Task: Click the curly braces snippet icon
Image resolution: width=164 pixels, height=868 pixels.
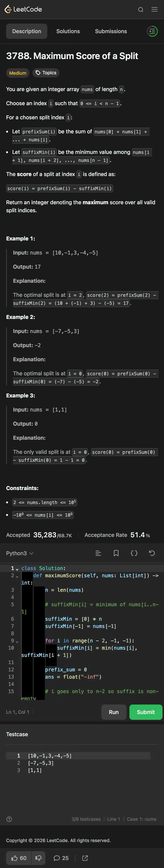Action: point(134,553)
